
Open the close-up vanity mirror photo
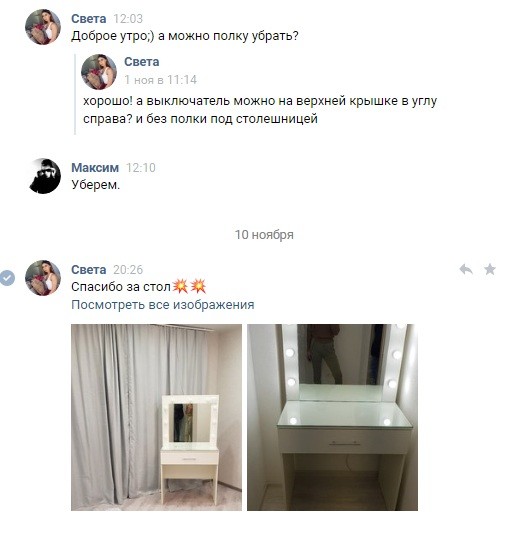coord(332,417)
